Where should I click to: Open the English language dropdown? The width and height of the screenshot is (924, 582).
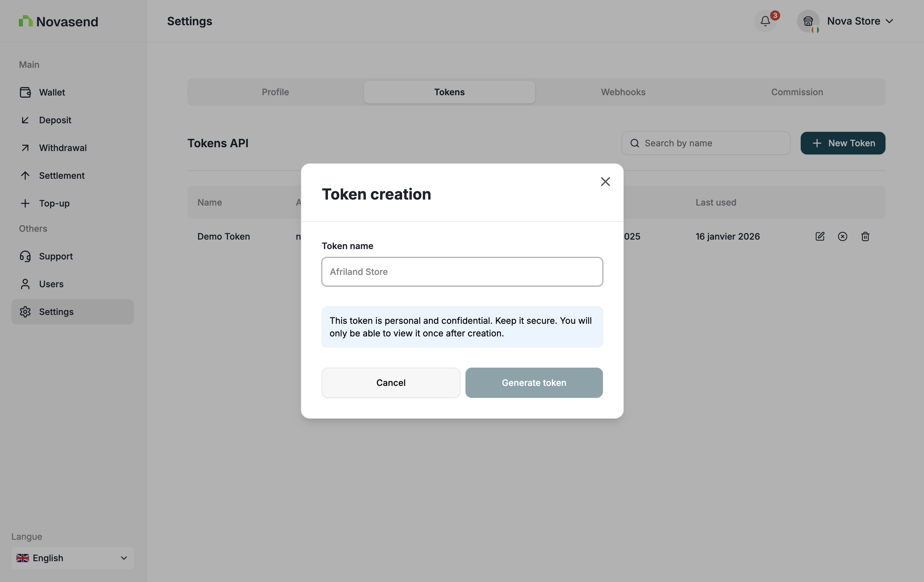tap(72, 558)
